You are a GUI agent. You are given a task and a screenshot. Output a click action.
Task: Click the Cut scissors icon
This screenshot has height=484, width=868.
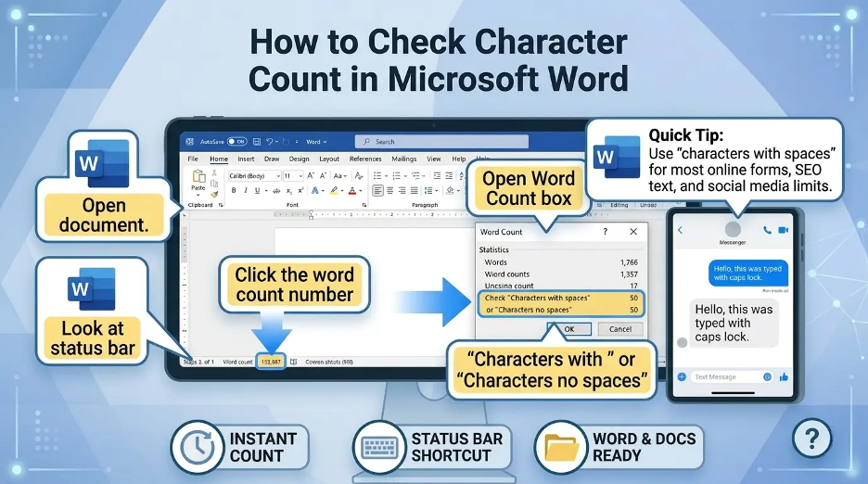[x=214, y=172]
